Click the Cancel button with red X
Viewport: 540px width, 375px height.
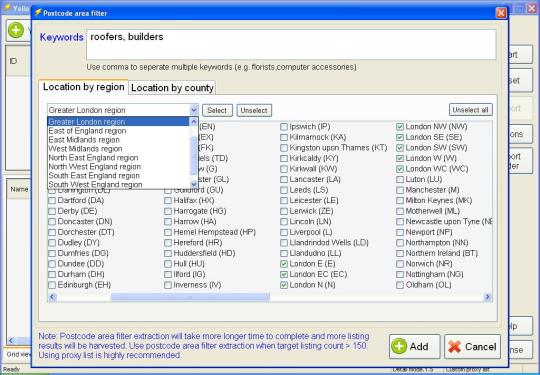click(x=472, y=346)
